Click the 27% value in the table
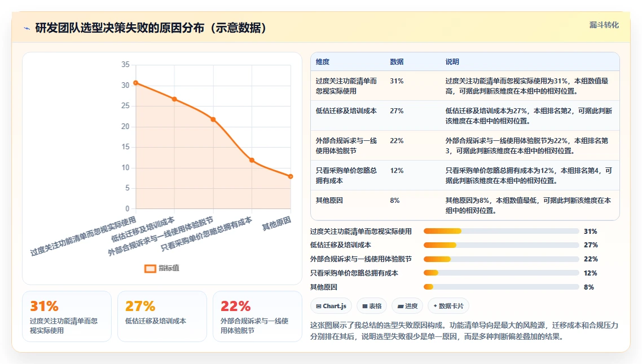The image size is (642, 364). (x=397, y=111)
